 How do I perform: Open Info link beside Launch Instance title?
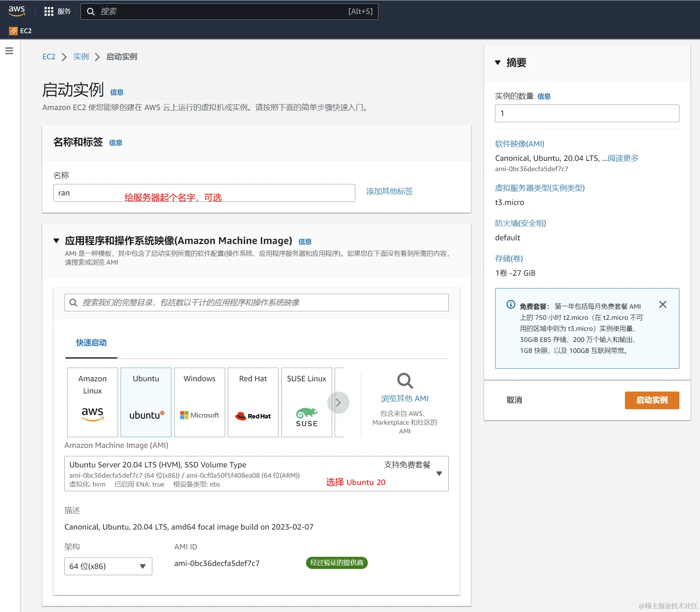click(x=117, y=92)
